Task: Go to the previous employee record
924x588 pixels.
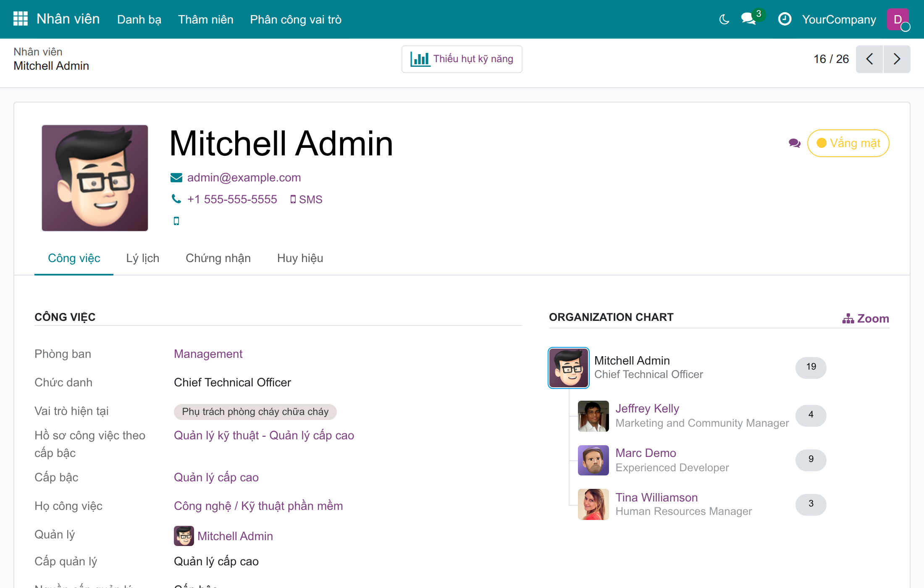Action: tap(869, 59)
